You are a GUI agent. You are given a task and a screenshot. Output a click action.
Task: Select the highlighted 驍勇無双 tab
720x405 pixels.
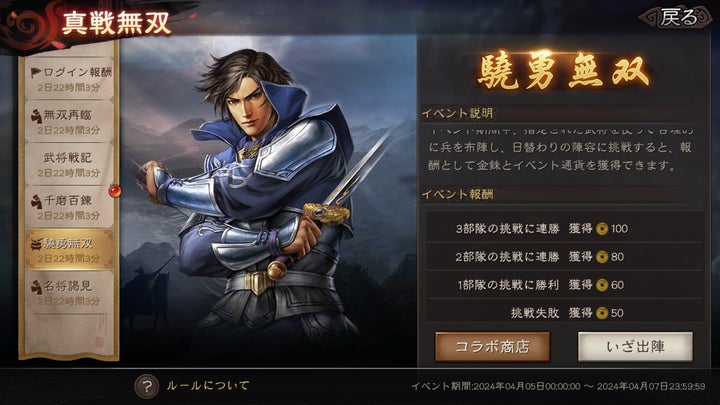pyautogui.click(x=69, y=250)
